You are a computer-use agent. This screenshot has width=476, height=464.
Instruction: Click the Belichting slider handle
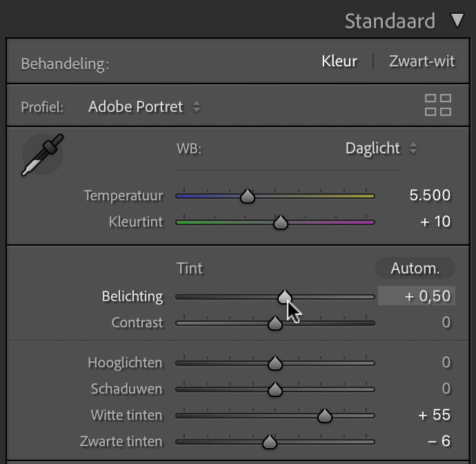[284, 297]
